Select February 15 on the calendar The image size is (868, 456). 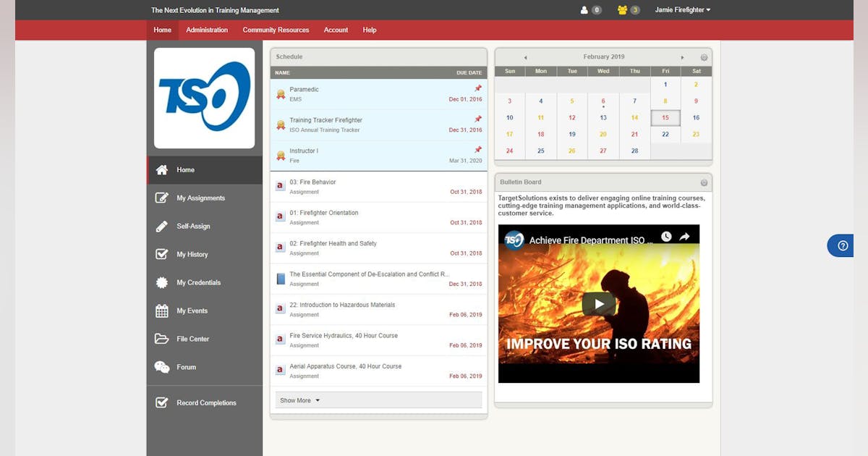665,117
